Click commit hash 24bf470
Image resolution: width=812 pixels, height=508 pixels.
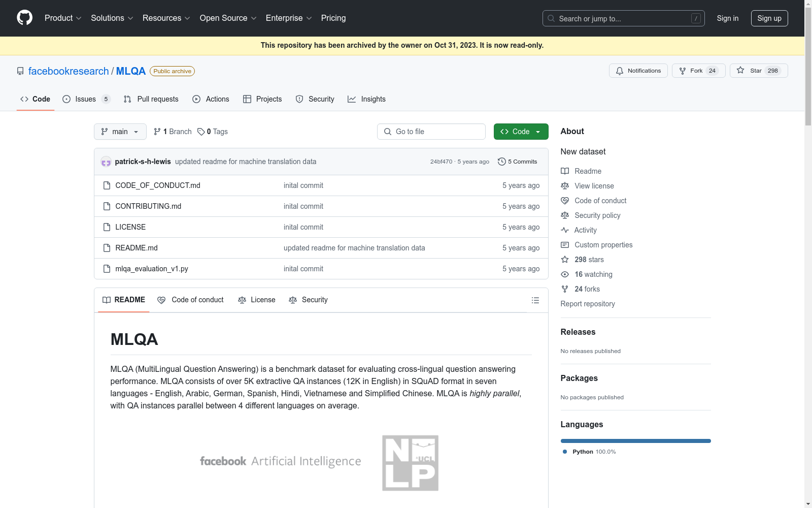[441, 162]
